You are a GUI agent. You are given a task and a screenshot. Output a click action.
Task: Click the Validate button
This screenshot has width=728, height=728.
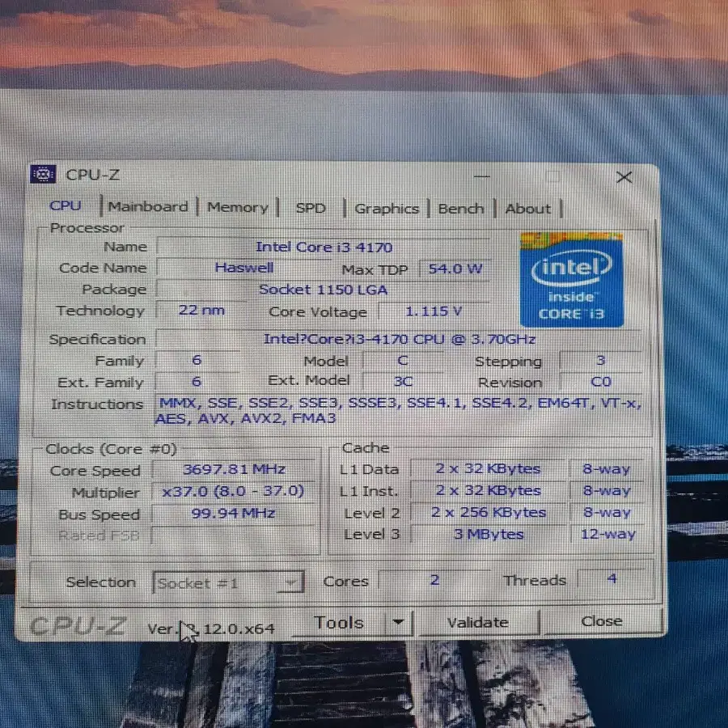point(478,622)
